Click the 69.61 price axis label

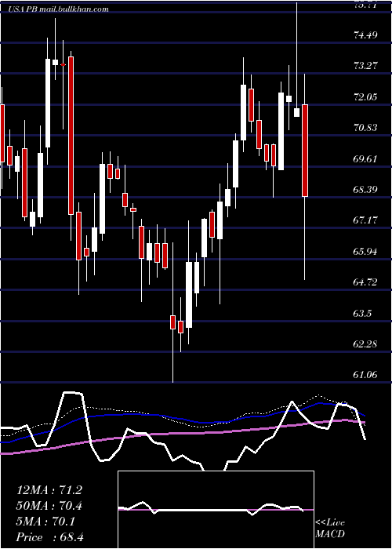365,158
